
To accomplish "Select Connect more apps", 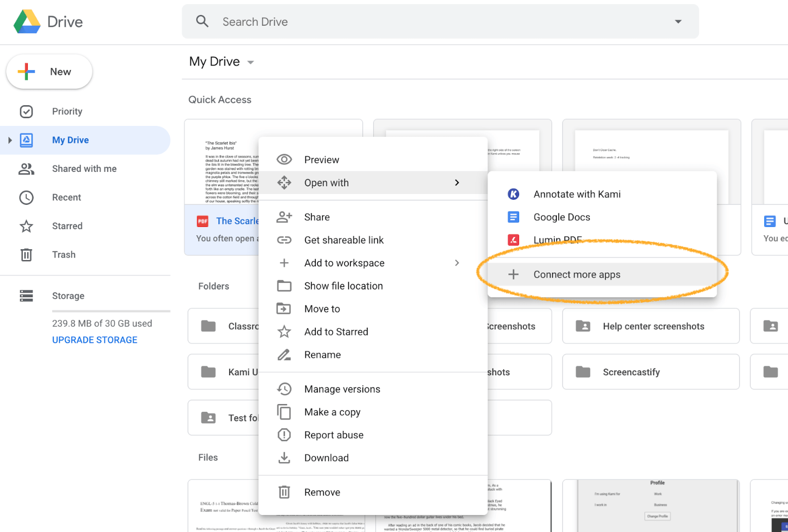I will [576, 275].
